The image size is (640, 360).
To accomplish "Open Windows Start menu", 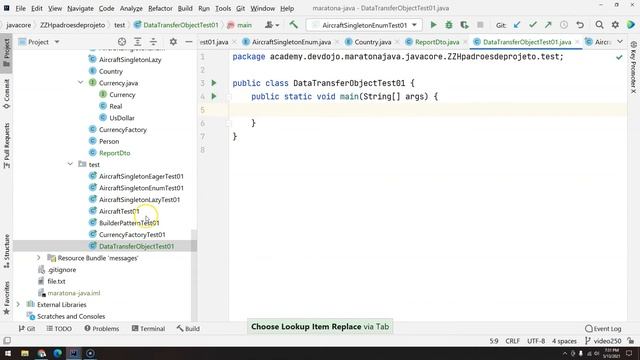I will pos(8,353).
